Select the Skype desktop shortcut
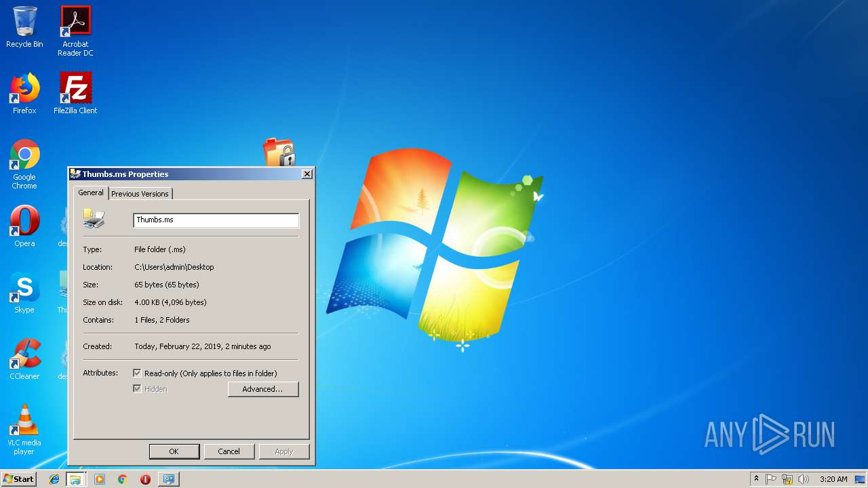868x488 pixels. pos(24,292)
